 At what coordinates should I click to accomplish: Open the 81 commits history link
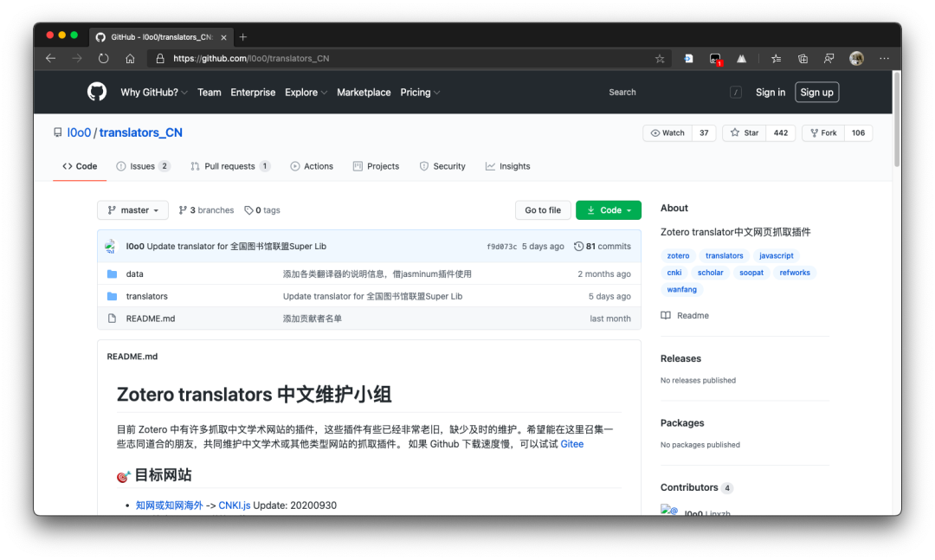pos(603,247)
